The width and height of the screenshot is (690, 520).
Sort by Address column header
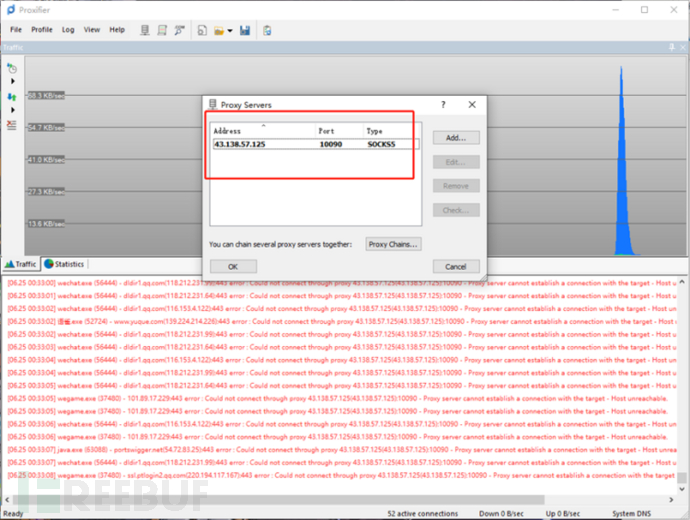[x=263, y=131]
